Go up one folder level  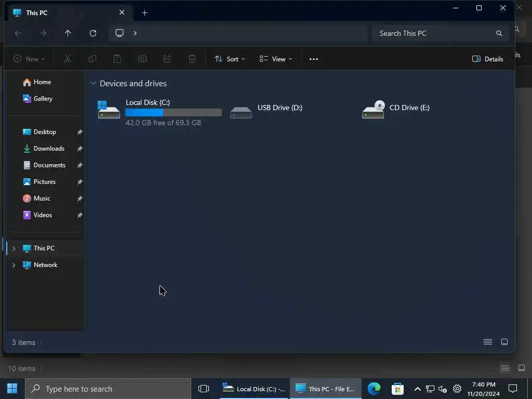(68, 33)
